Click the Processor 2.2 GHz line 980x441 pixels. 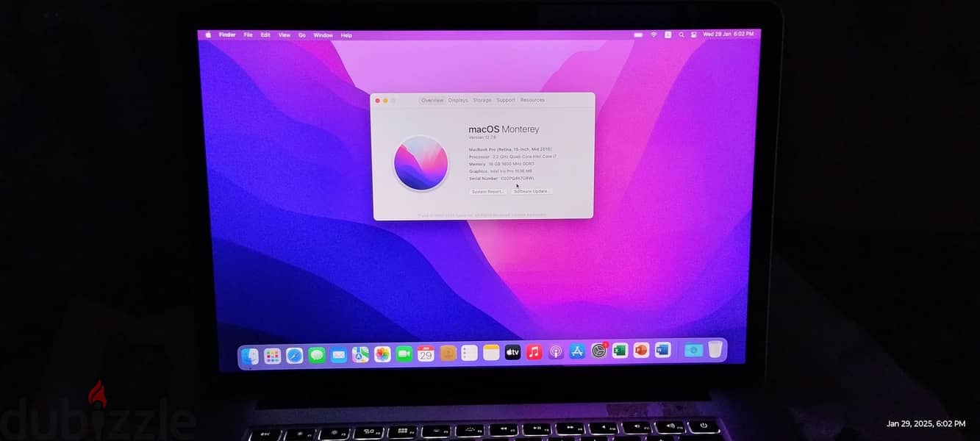pos(512,157)
